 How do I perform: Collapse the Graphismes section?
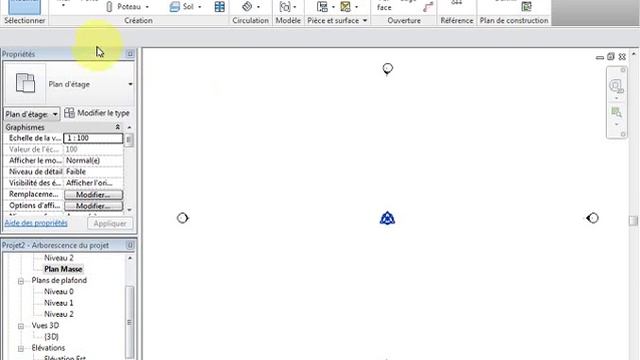click(118, 127)
